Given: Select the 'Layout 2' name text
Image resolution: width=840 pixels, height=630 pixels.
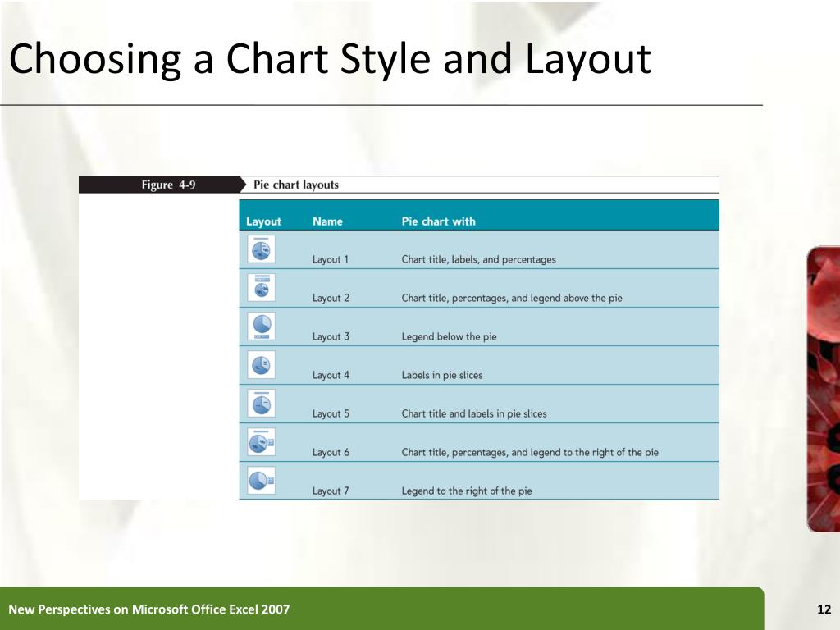Looking at the screenshot, I should [x=331, y=298].
